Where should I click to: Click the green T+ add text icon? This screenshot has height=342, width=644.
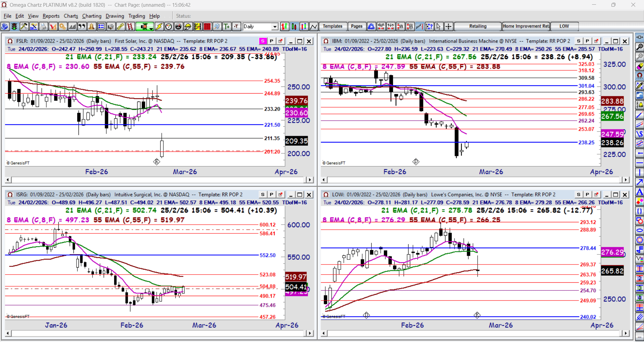[x=227, y=26]
